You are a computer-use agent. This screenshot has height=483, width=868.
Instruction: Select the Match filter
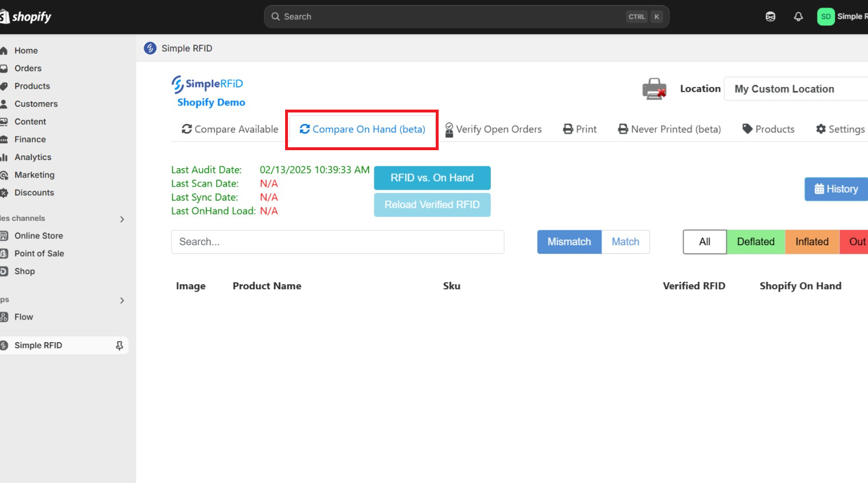point(626,242)
